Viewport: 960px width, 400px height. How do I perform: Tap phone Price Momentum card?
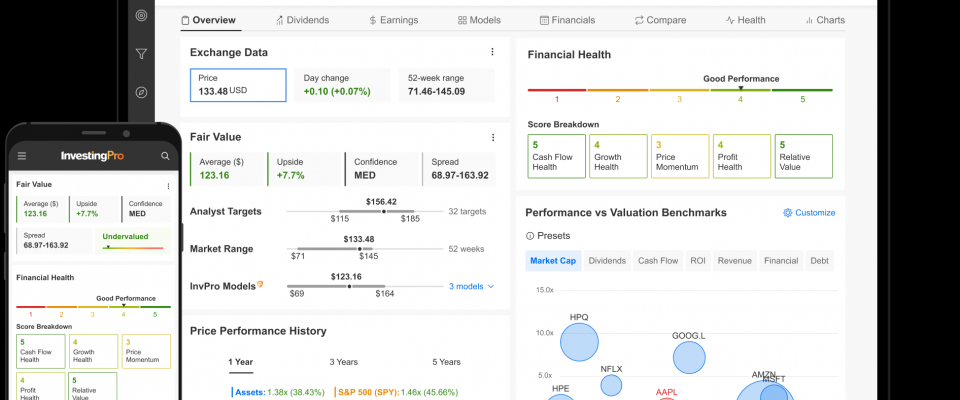tap(146, 352)
